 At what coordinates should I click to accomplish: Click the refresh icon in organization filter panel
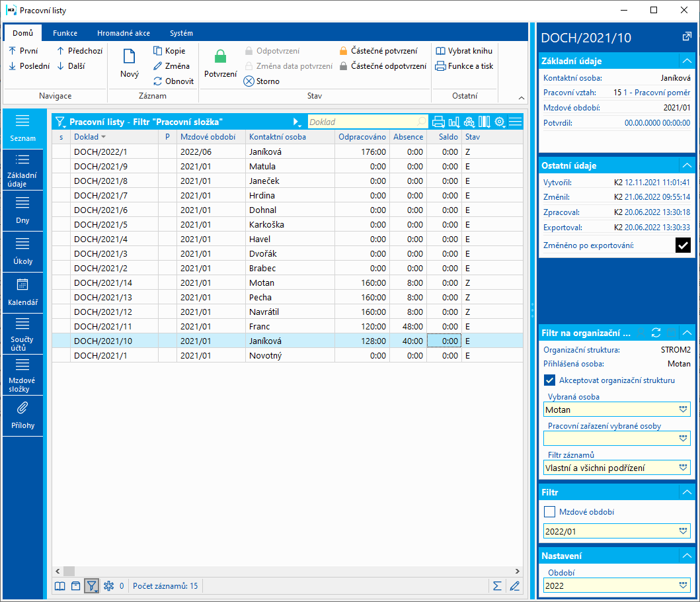pyautogui.click(x=656, y=333)
